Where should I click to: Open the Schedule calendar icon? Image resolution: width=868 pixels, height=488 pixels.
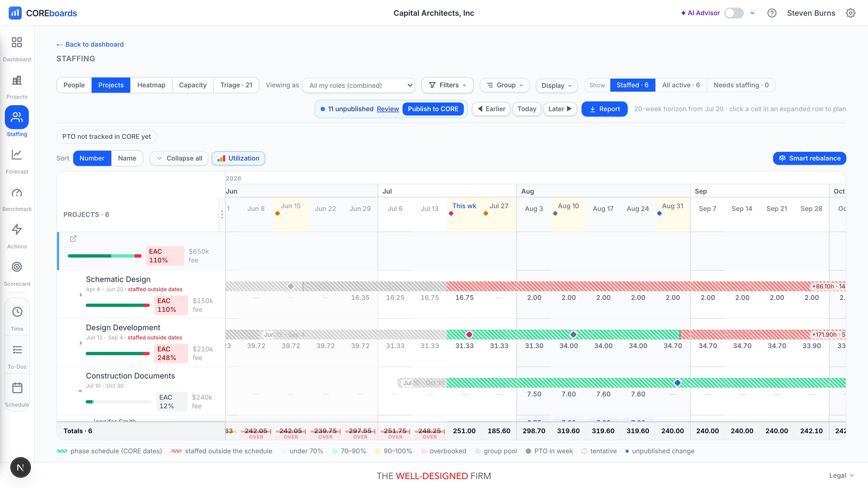click(x=17, y=388)
